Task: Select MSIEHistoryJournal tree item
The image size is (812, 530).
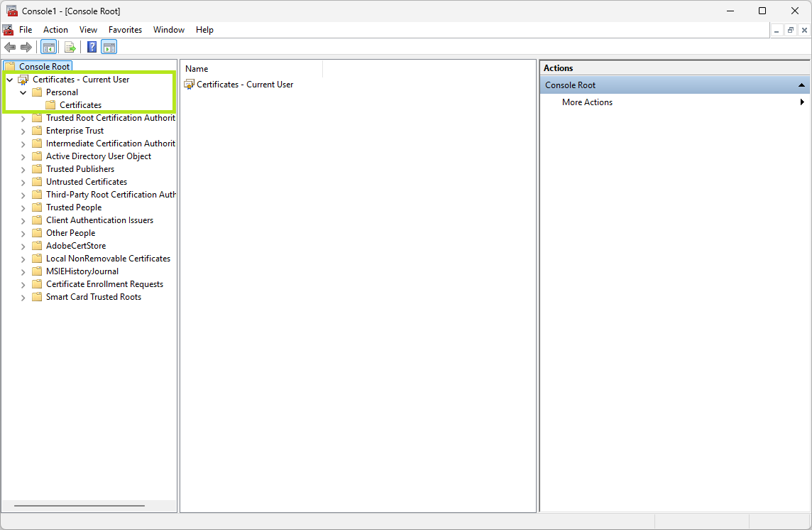Action: [82, 271]
